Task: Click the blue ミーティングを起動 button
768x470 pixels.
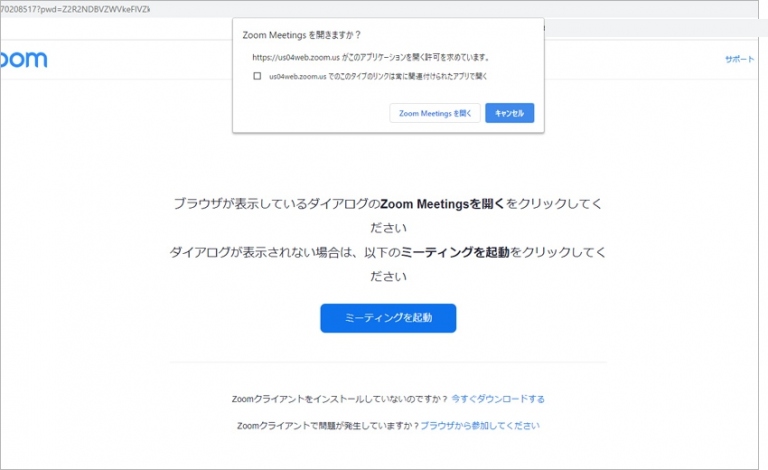Action: [x=388, y=318]
